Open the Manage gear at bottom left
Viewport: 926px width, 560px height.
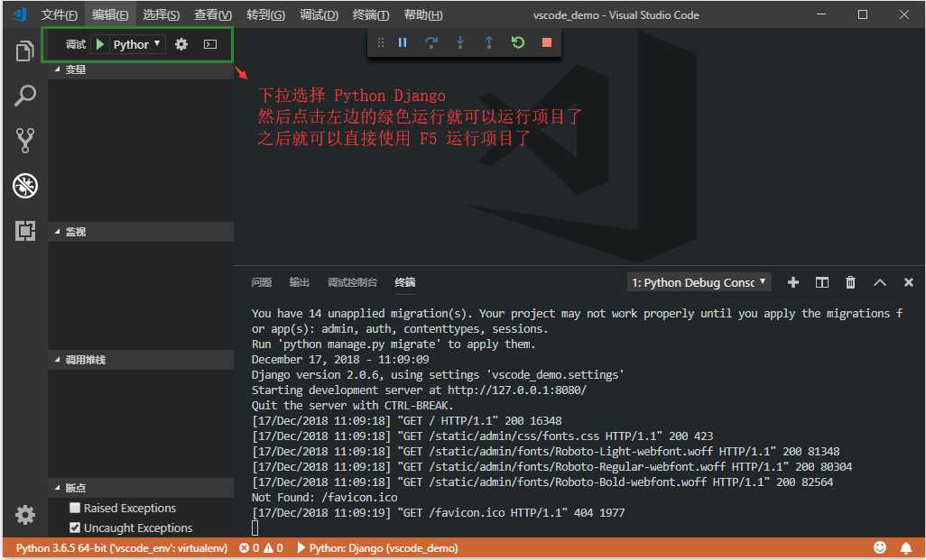click(x=24, y=515)
